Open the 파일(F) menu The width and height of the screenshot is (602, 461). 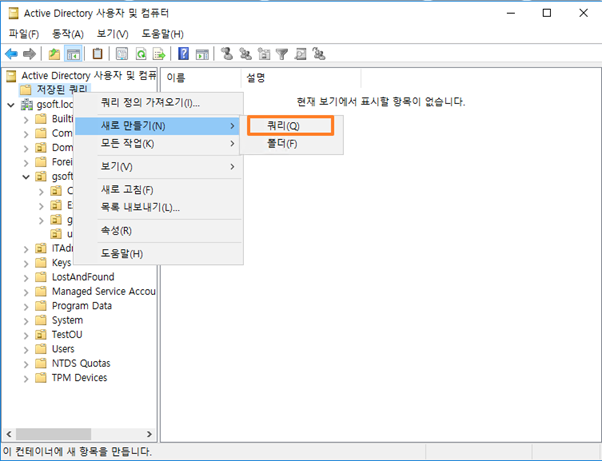coord(24,34)
